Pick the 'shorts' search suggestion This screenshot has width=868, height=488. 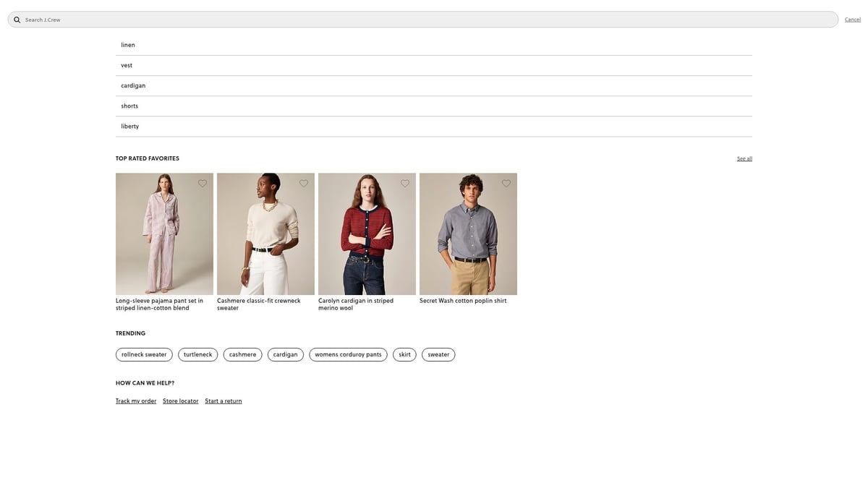click(x=129, y=106)
